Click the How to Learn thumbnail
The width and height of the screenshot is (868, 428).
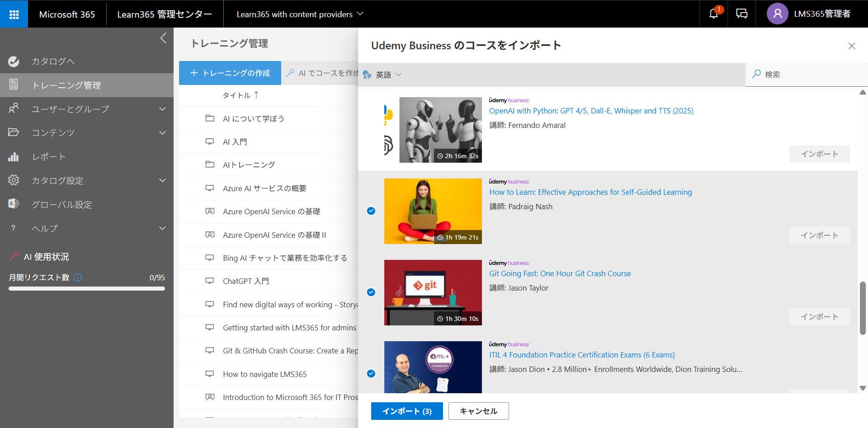pyautogui.click(x=433, y=211)
